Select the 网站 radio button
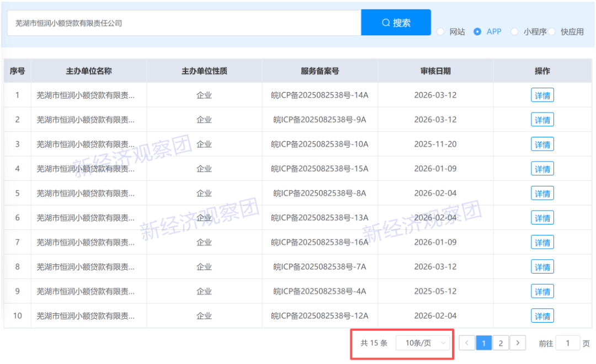This screenshot has height=364, width=596. pyautogui.click(x=440, y=31)
